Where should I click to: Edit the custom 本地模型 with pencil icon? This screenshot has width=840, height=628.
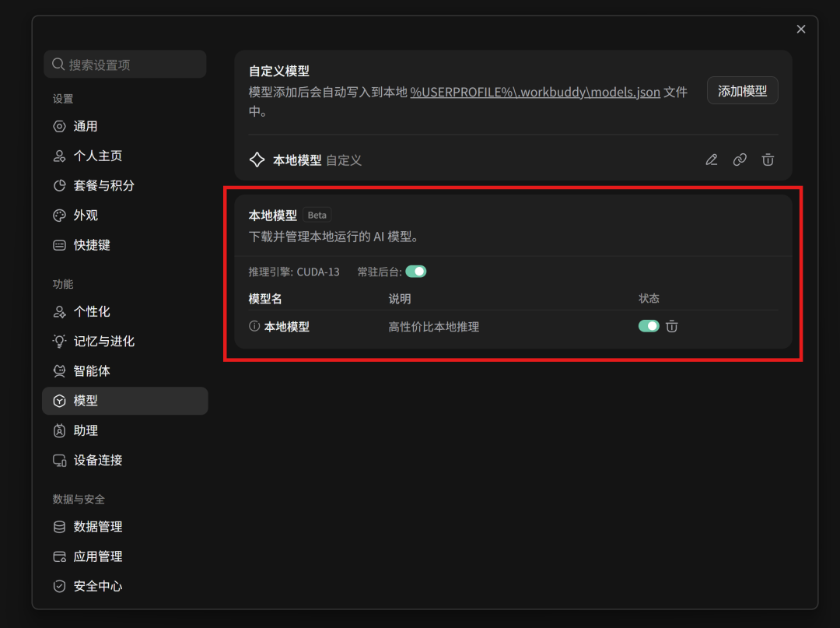pyautogui.click(x=712, y=160)
